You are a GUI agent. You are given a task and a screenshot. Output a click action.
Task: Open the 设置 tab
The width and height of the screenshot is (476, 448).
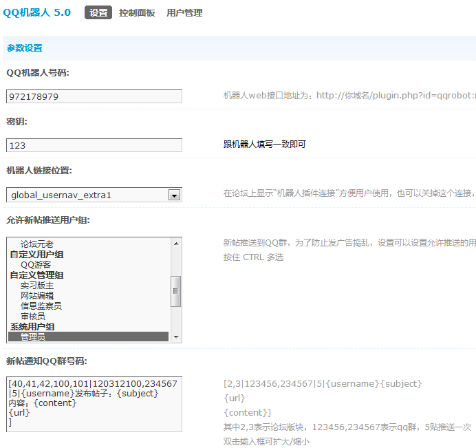click(98, 13)
